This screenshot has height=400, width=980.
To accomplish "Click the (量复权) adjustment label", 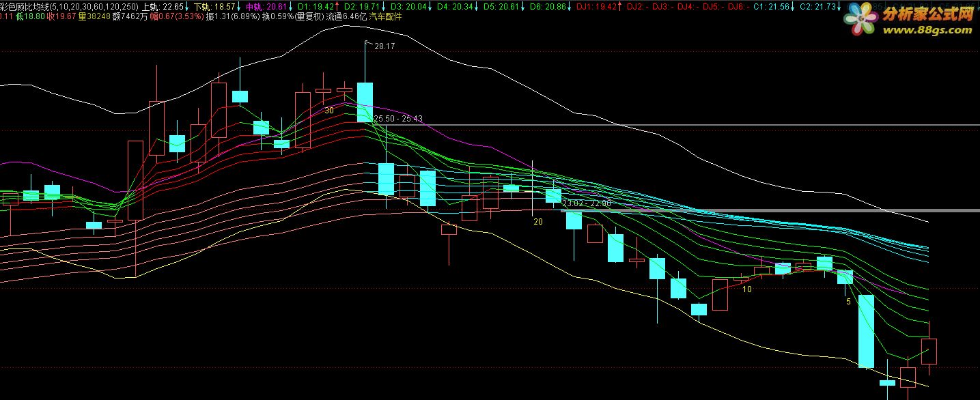I will [309, 16].
